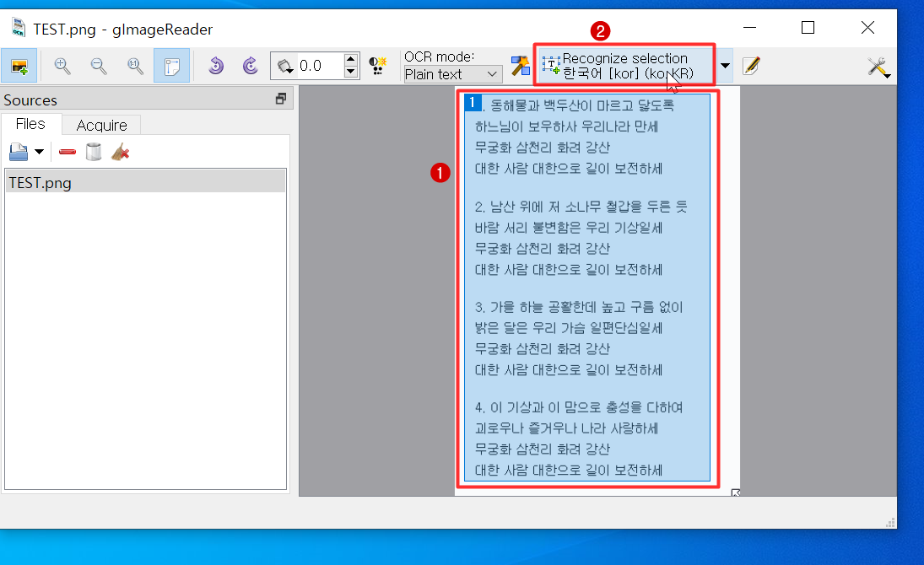Remove image from list red minus icon

coord(68,152)
